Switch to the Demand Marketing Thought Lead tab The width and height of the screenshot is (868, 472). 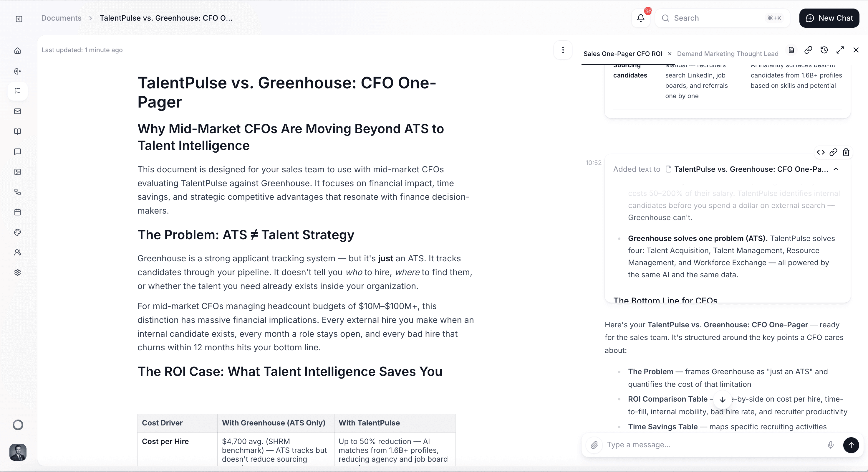pos(727,53)
